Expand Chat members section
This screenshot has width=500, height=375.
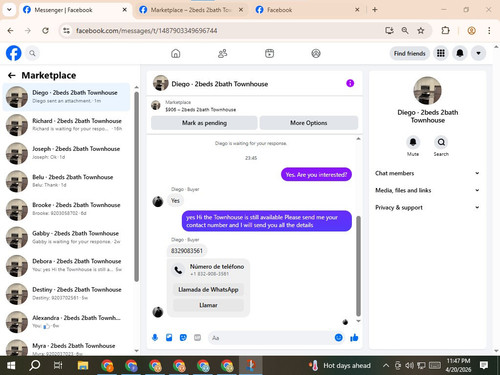(x=427, y=173)
